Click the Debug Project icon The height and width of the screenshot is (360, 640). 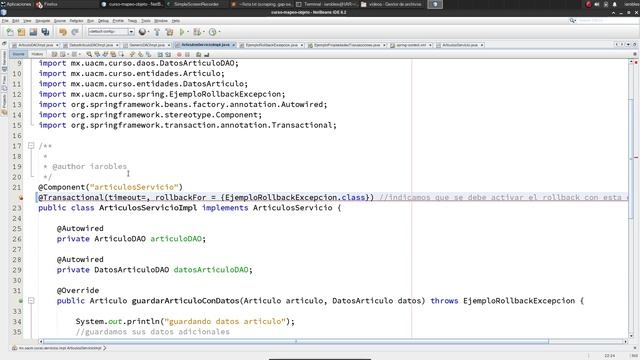(x=198, y=32)
